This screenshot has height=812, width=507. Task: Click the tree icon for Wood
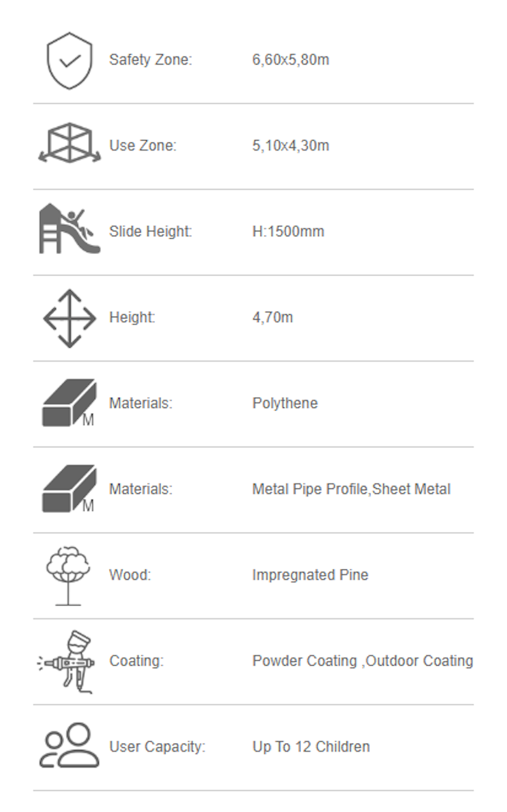pos(68,574)
